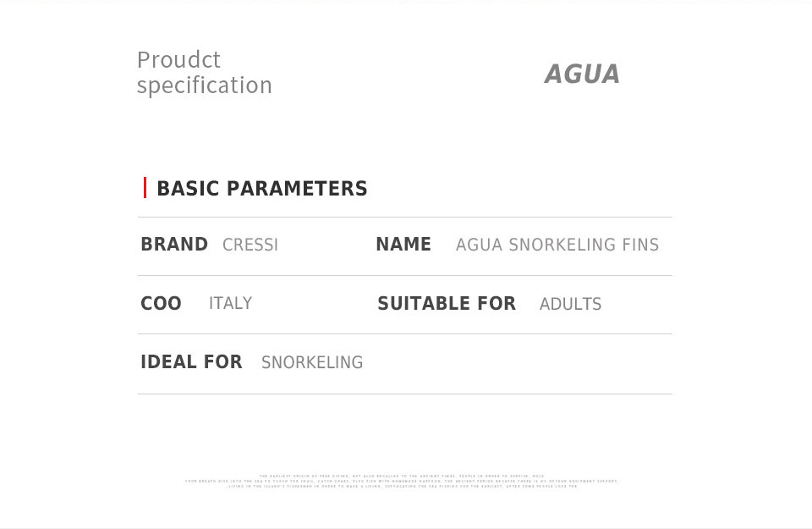Select the COO label

click(161, 303)
